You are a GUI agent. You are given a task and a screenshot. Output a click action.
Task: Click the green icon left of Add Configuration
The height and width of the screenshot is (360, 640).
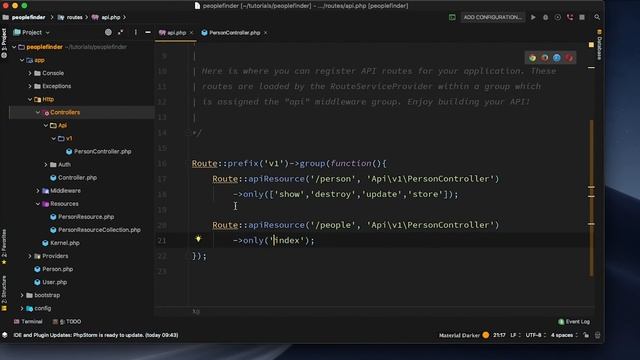[x=452, y=17]
